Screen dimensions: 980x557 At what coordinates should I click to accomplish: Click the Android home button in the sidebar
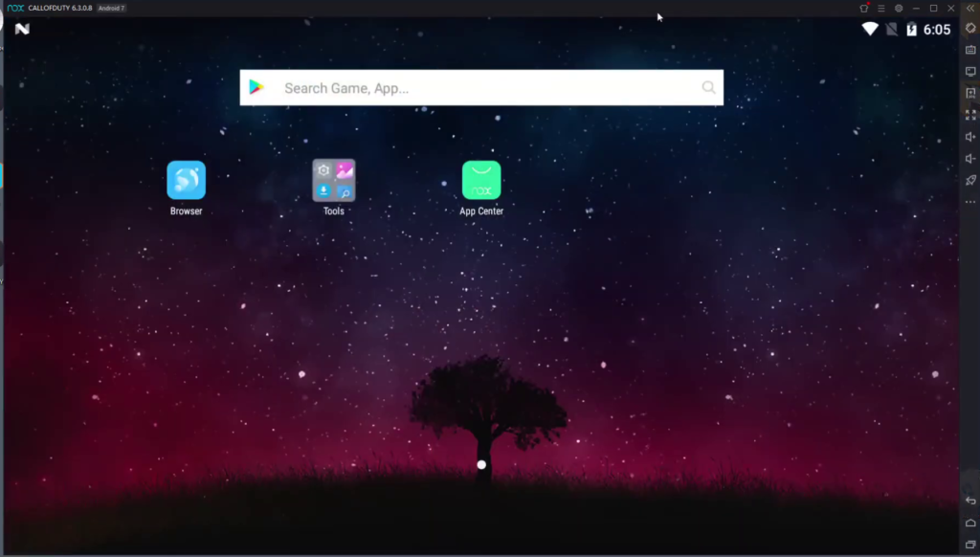[x=970, y=523]
